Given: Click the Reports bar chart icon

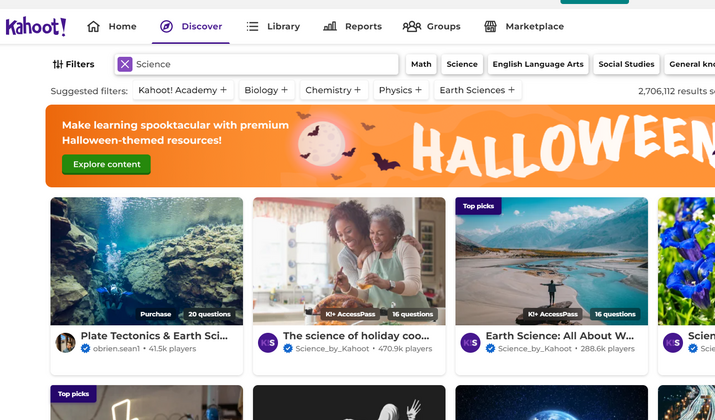Looking at the screenshot, I should (330, 26).
